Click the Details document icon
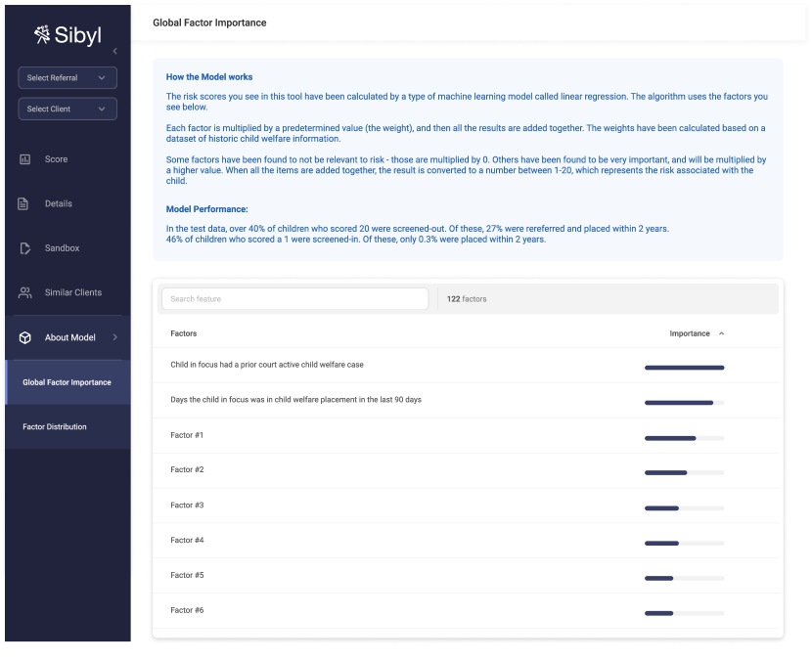 pos(25,204)
